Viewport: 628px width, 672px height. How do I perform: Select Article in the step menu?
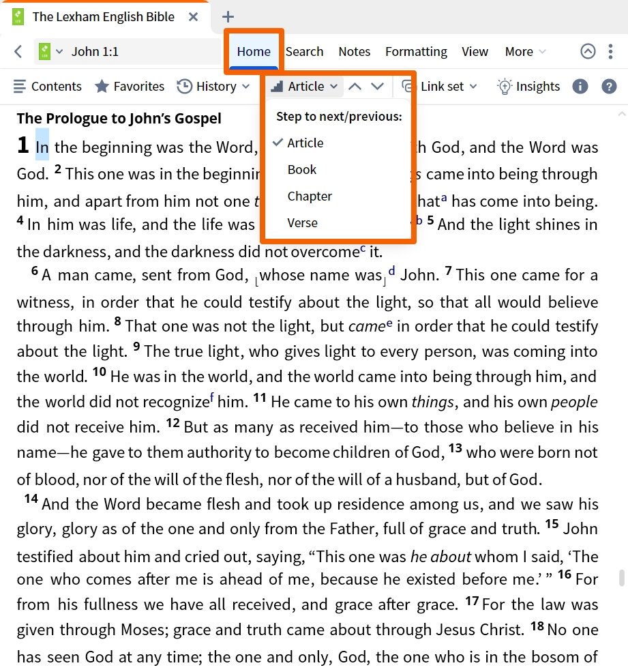tap(338, 143)
